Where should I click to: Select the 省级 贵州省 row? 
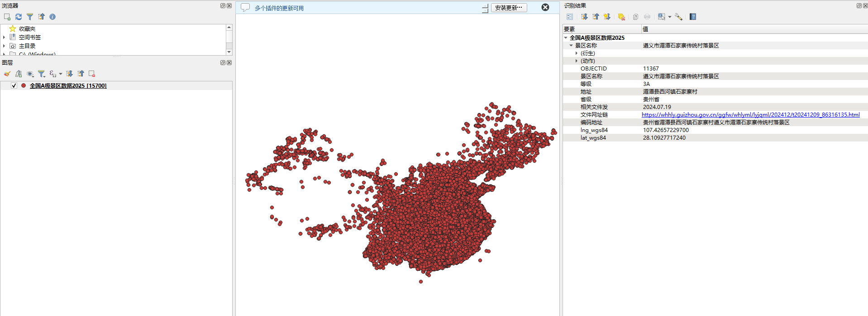pos(715,99)
